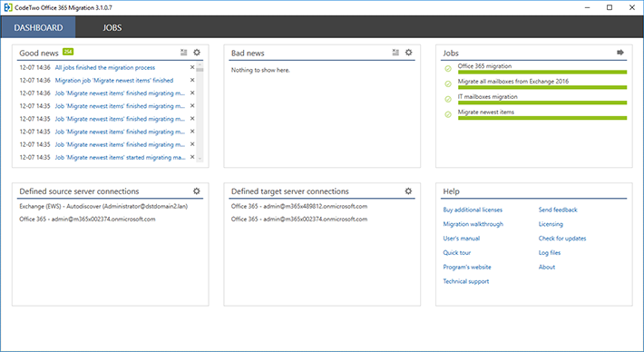Switch to the JOBS tab

[112, 27]
